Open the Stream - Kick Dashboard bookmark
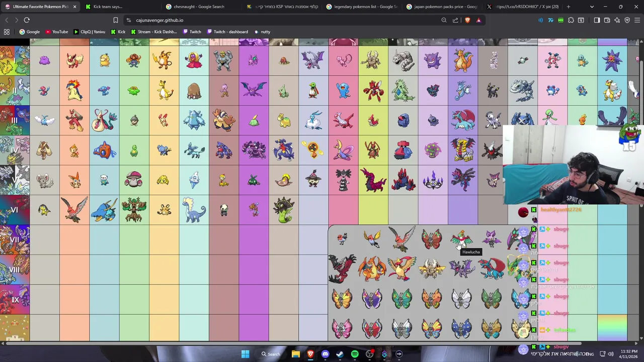 coord(153,32)
